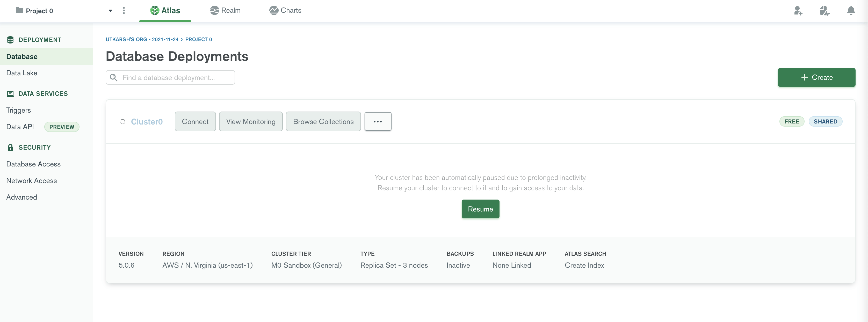Click the invite user icon

click(x=798, y=11)
